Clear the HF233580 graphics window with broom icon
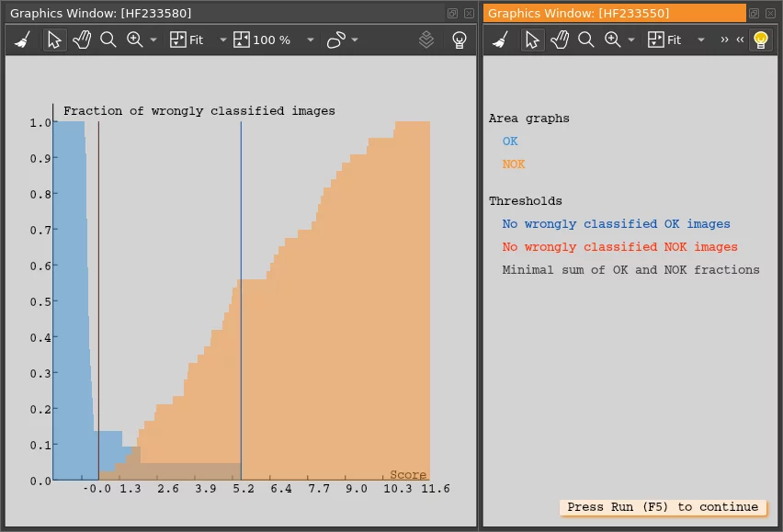The width and height of the screenshot is (783, 532). [x=23, y=40]
